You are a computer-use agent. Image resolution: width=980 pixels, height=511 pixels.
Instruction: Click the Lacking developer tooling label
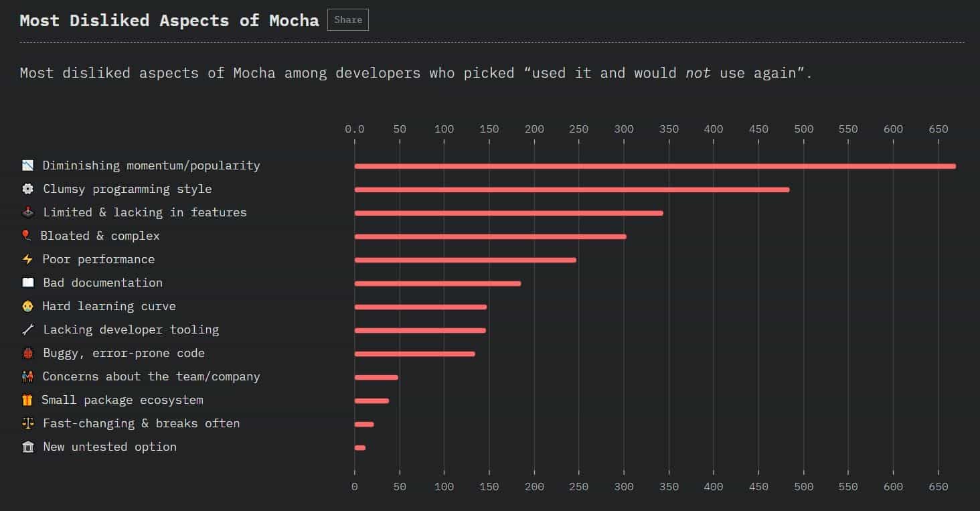[x=131, y=330]
